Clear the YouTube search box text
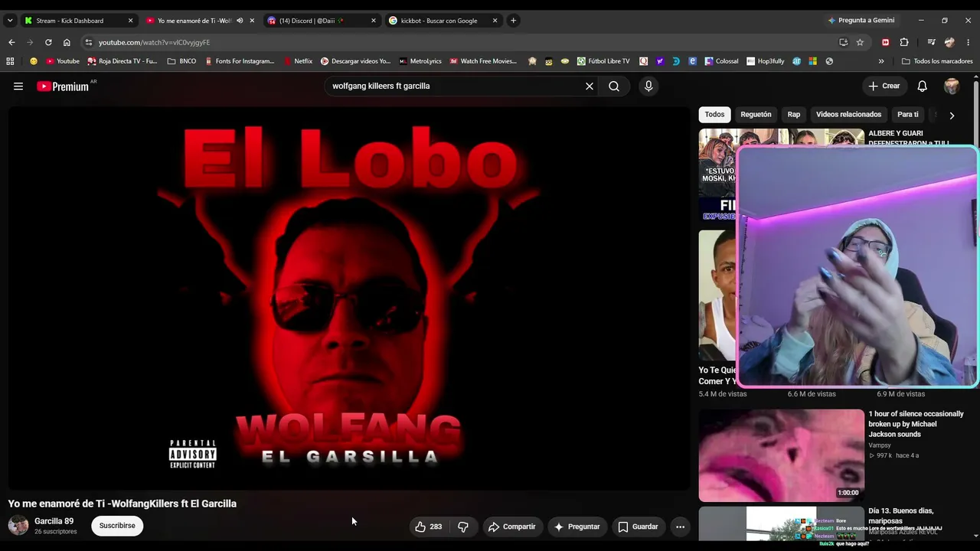 (590, 86)
